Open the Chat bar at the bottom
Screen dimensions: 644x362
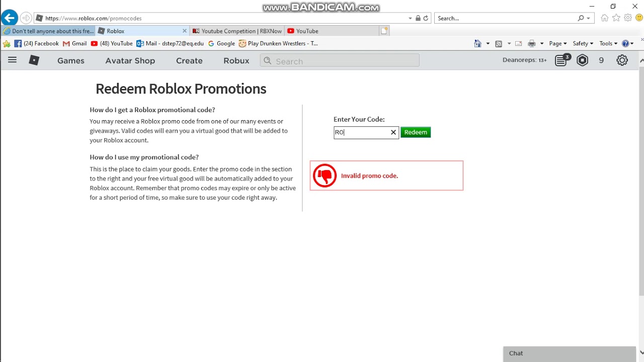570,353
